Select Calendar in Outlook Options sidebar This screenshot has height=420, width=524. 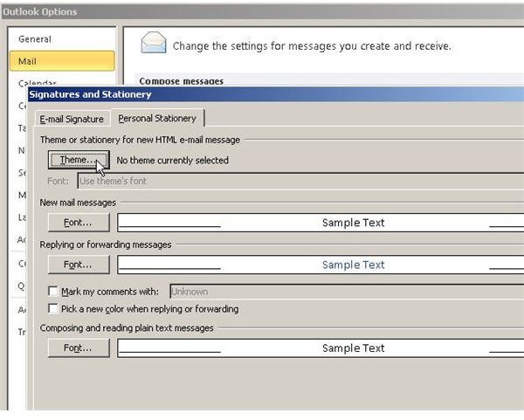(x=38, y=82)
